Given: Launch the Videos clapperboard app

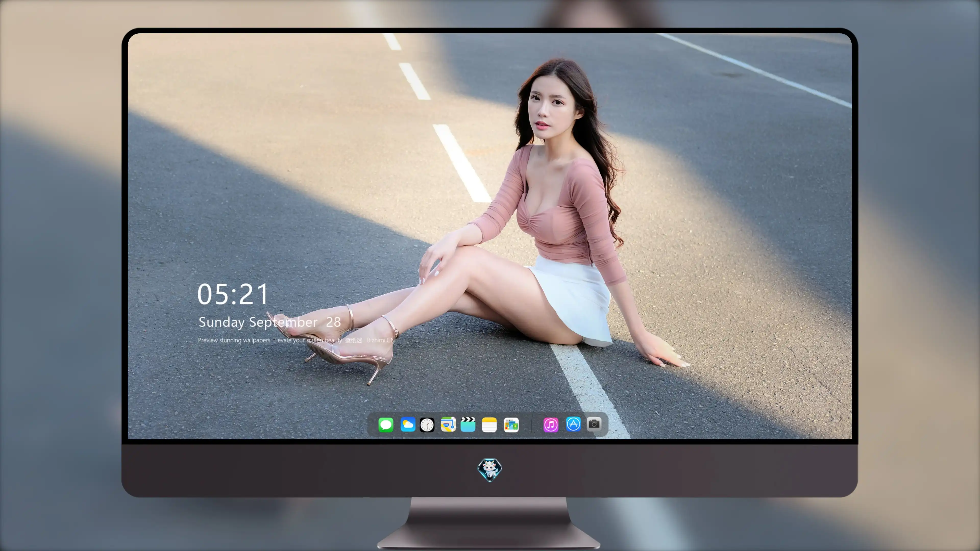Looking at the screenshot, I should pyautogui.click(x=468, y=424).
